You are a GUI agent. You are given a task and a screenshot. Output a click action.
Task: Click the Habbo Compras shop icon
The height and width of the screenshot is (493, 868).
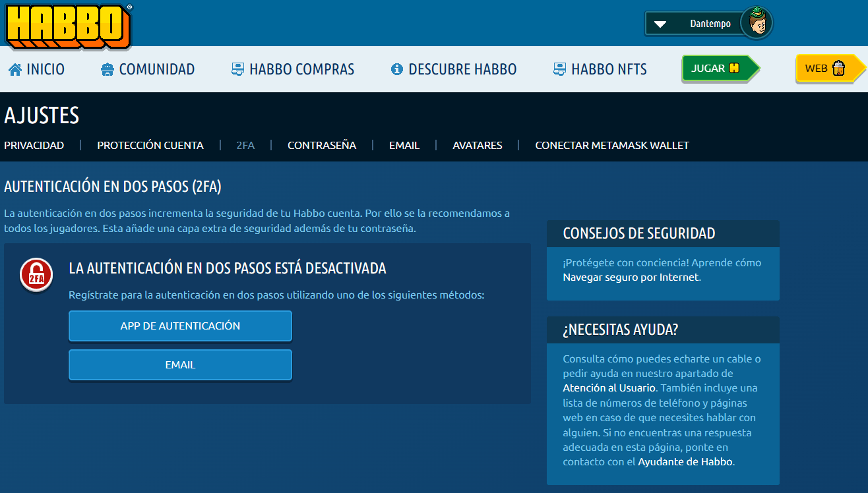tap(238, 69)
